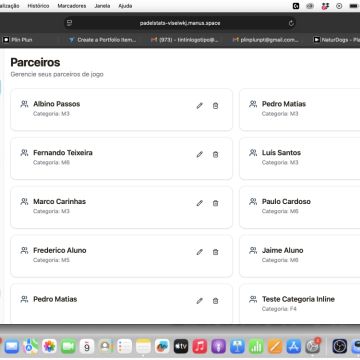This screenshot has height=360, width=360.
Task: Open the Histórico menu
Action: [38, 6]
